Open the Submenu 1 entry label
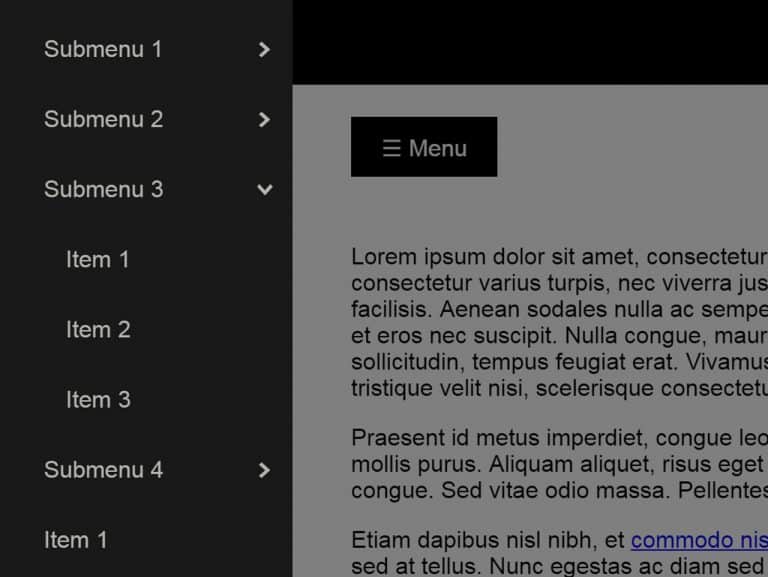The width and height of the screenshot is (768, 577). [x=103, y=49]
